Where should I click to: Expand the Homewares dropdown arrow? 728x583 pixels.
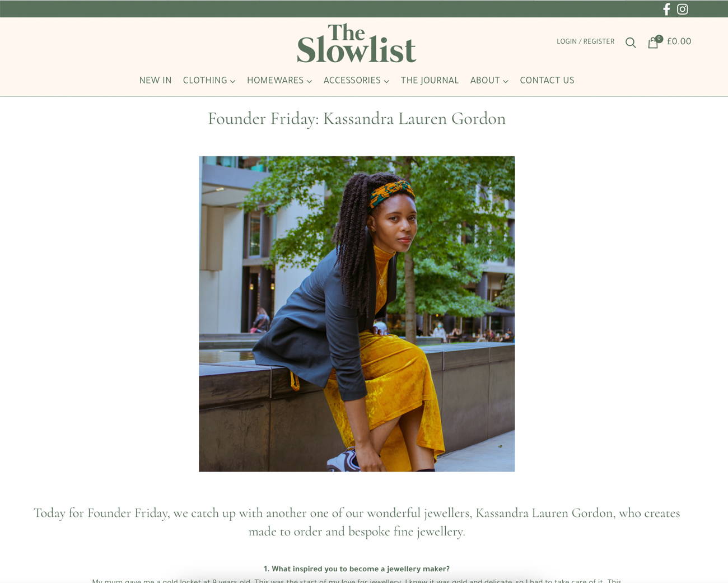coord(309,81)
